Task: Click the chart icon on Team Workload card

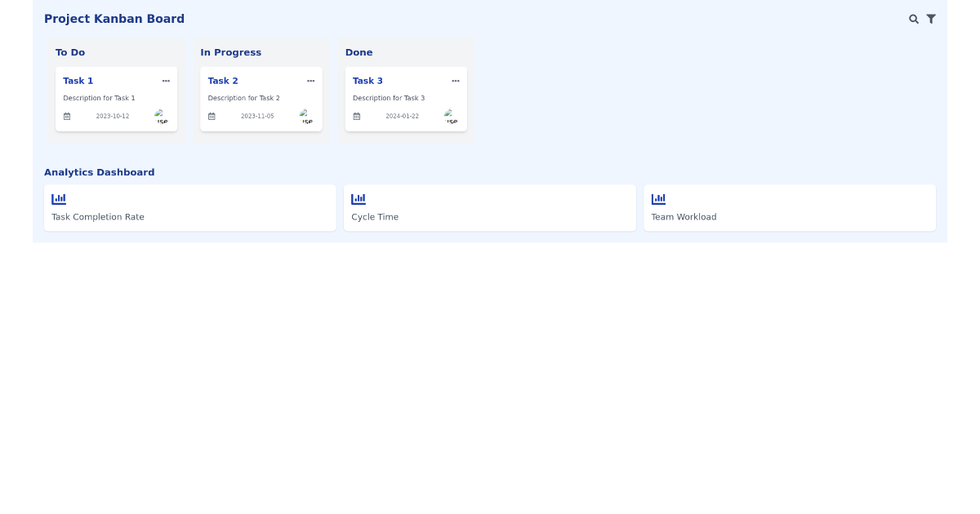Action: [x=658, y=197]
